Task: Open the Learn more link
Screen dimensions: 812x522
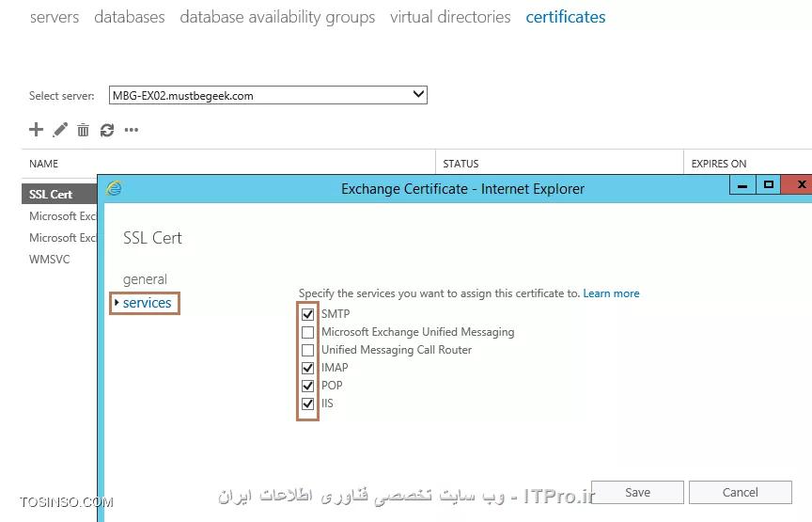Action: (x=611, y=293)
